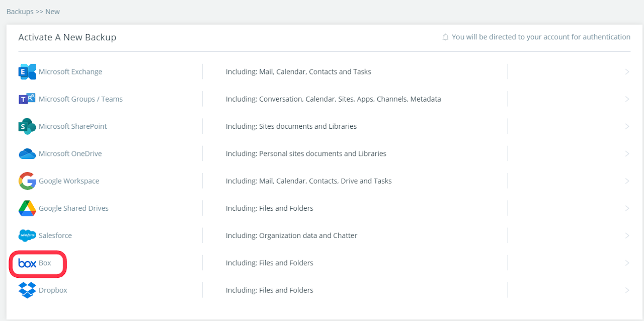Click the OneDrive cloud icon

click(x=27, y=154)
